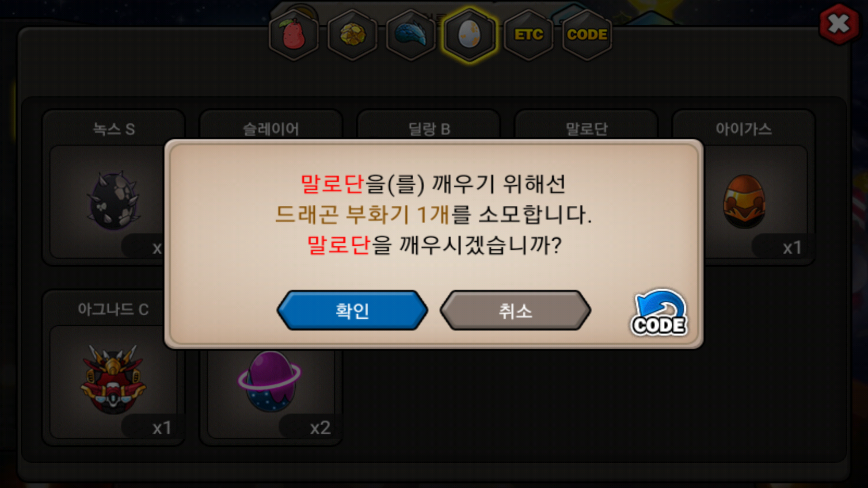Open the blue dragon wing category
This screenshot has width=868, height=488.
pos(411,35)
